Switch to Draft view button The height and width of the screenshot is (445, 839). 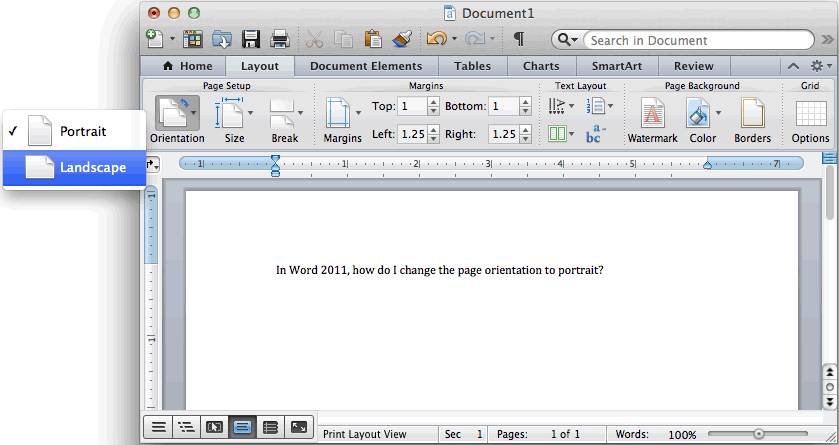pyautogui.click(x=158, y=427)
